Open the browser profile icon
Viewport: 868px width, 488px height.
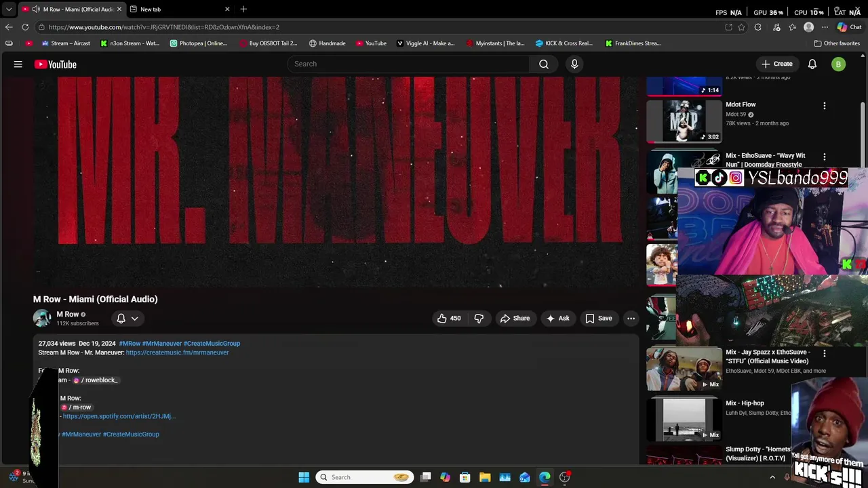[x=808, y=27]
